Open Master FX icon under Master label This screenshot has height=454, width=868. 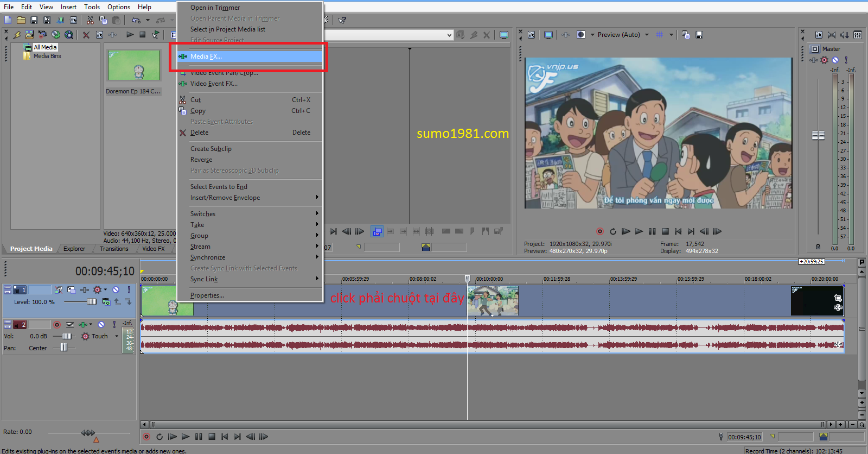(x=814, y=60)
